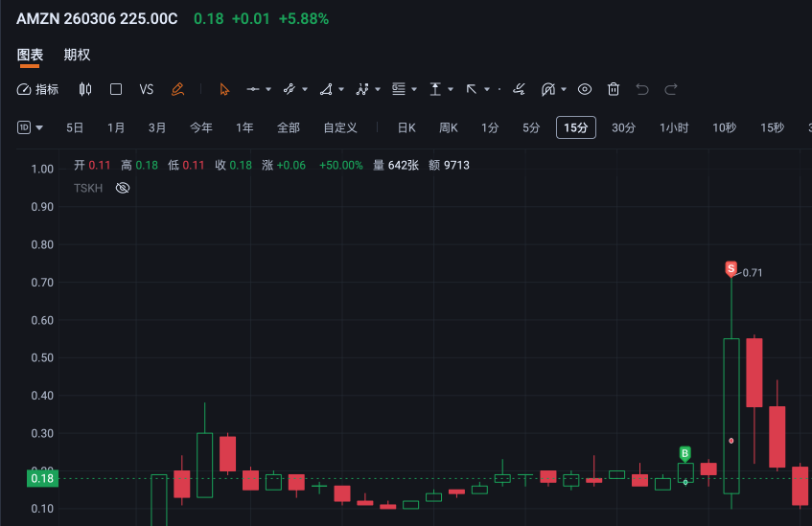Open the 1D period dropdown

coord(30,127)
